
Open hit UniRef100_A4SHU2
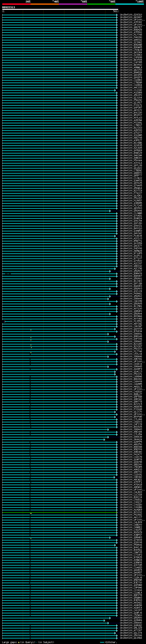131,602
